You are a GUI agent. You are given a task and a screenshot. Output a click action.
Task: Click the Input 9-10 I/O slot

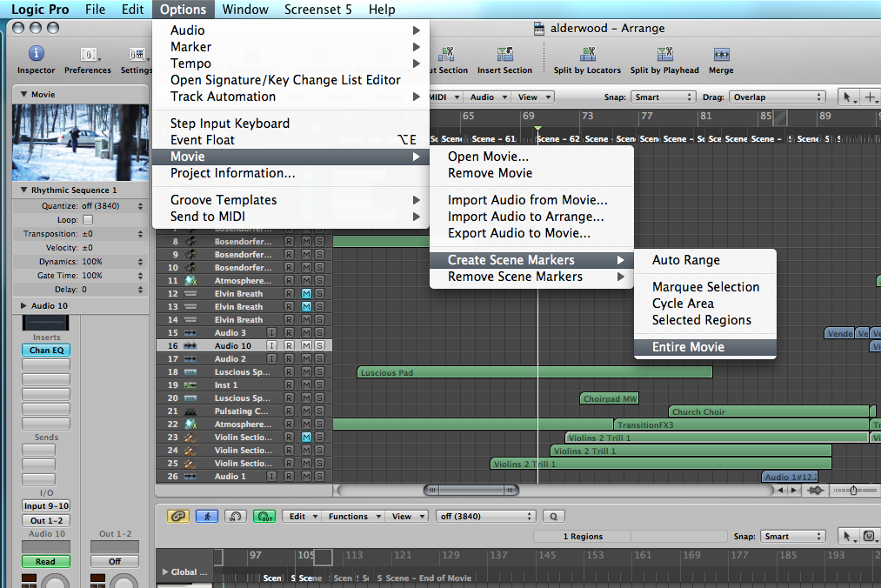pyautogui.click(x=46, y=506)
